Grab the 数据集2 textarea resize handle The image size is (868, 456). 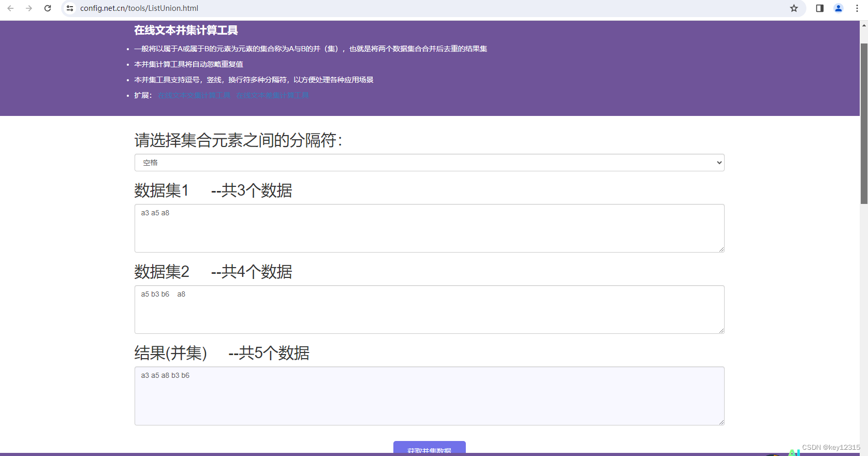coord(721,331)
